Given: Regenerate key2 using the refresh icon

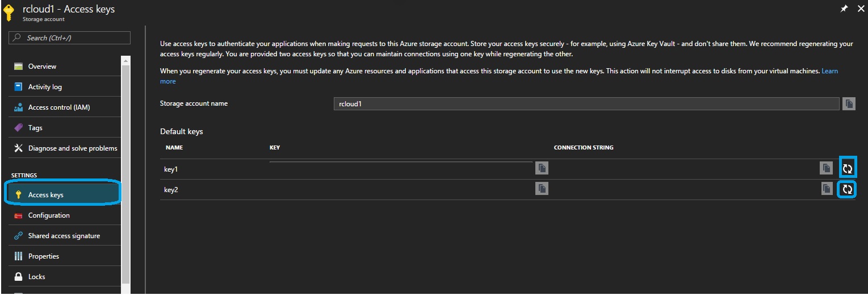Looking at the screenshot, I should coord(847,189).
